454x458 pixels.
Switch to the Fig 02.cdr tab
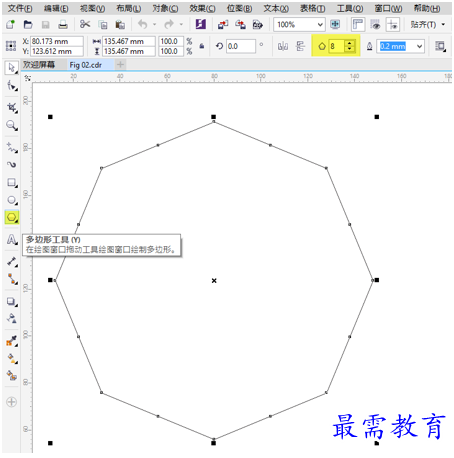[x=86, y=65]
